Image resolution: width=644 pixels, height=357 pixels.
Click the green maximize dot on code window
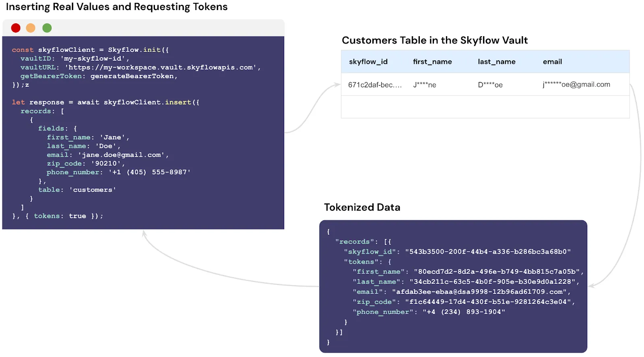coord(47,28)
